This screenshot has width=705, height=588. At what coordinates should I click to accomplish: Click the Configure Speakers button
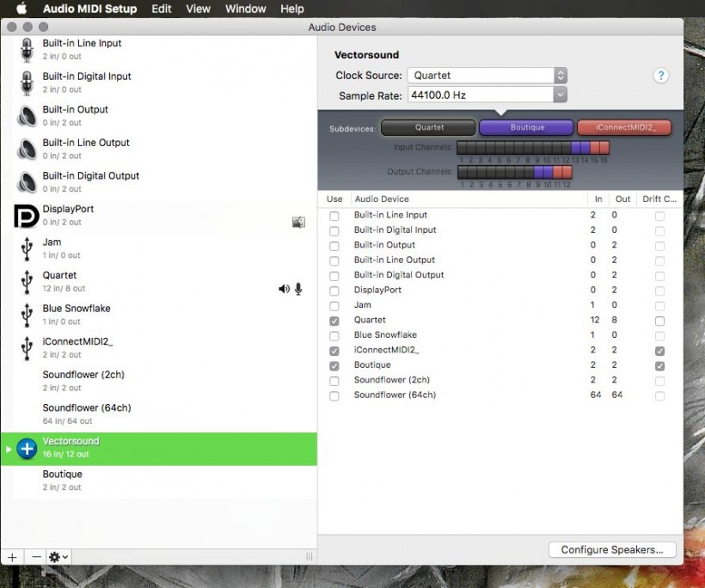(612, 550)
